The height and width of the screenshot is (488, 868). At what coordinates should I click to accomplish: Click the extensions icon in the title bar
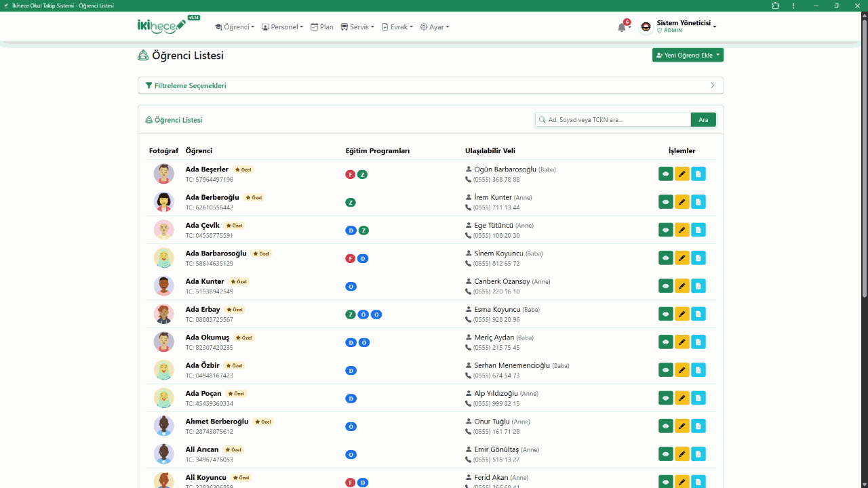pos(776,5)
